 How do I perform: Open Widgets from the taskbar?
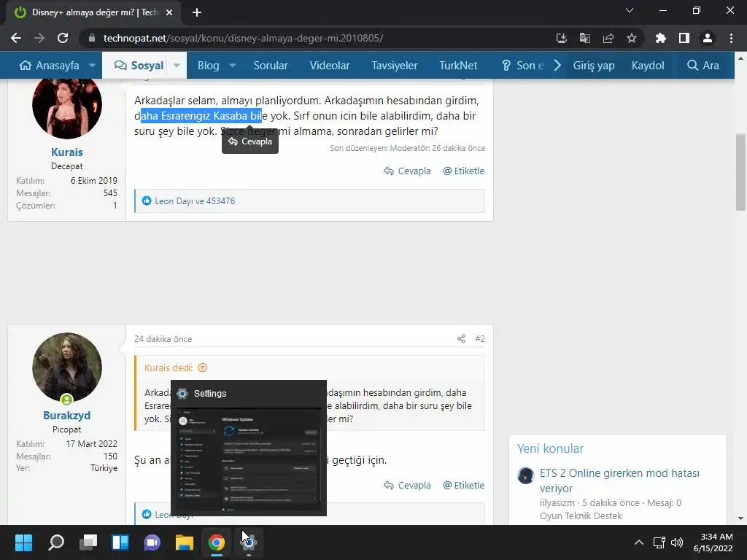click(120, 542)
